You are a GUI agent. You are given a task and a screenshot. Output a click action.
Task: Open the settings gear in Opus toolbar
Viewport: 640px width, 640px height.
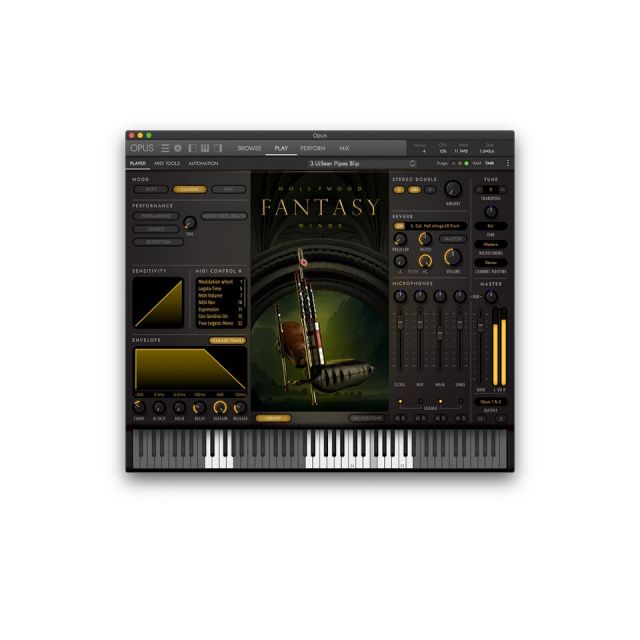point(178,148)
